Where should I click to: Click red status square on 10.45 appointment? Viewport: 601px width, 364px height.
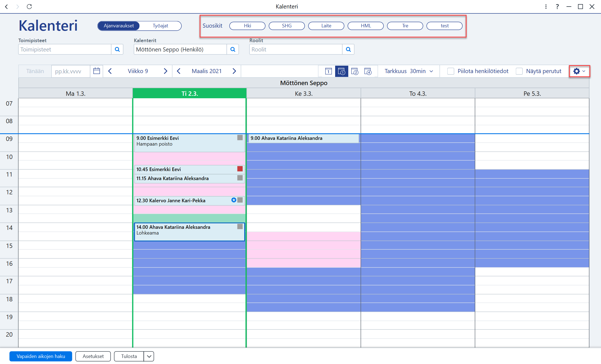240,169
